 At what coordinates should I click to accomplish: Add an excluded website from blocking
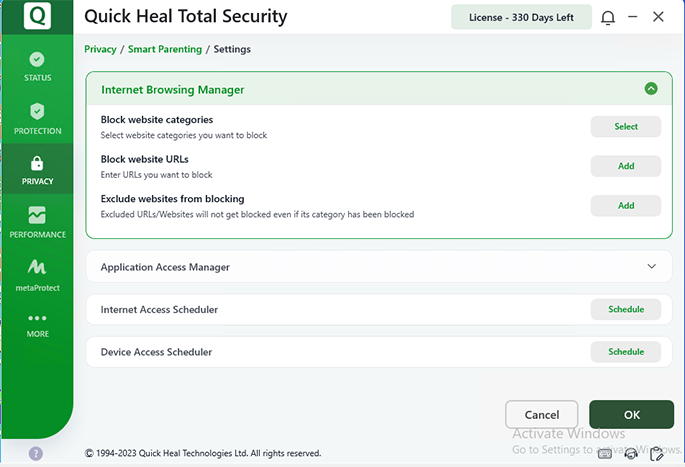click(625, 205)
